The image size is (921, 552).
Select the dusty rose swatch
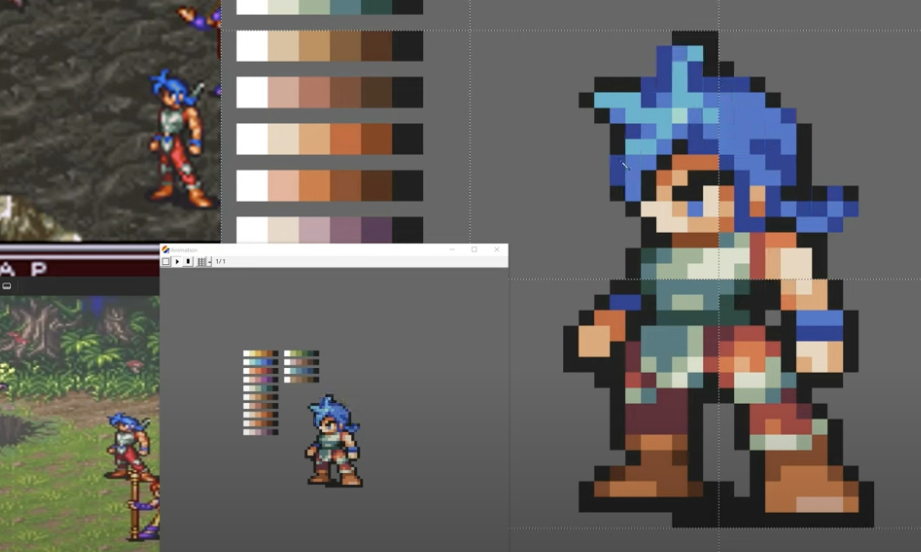click(x=314, y=92)
